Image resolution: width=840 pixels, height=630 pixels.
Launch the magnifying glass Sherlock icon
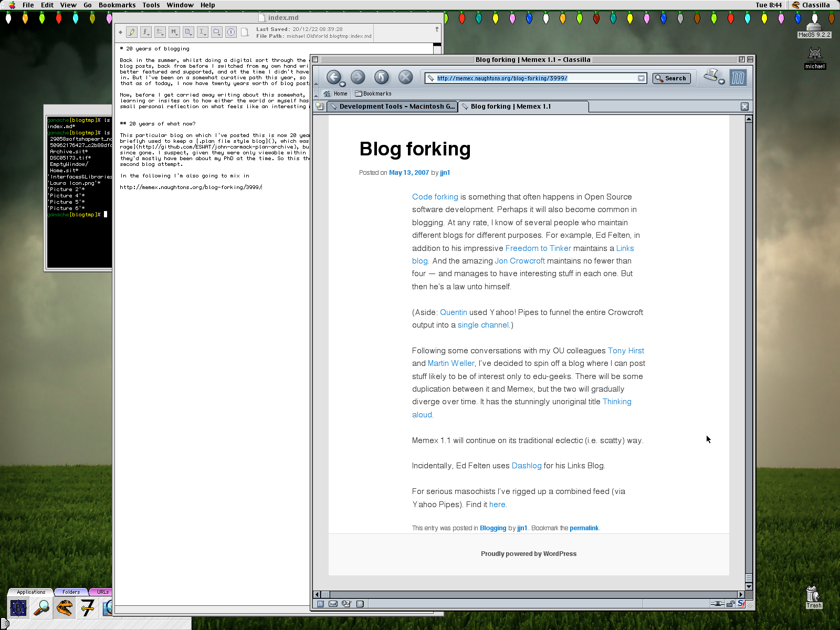41,608
